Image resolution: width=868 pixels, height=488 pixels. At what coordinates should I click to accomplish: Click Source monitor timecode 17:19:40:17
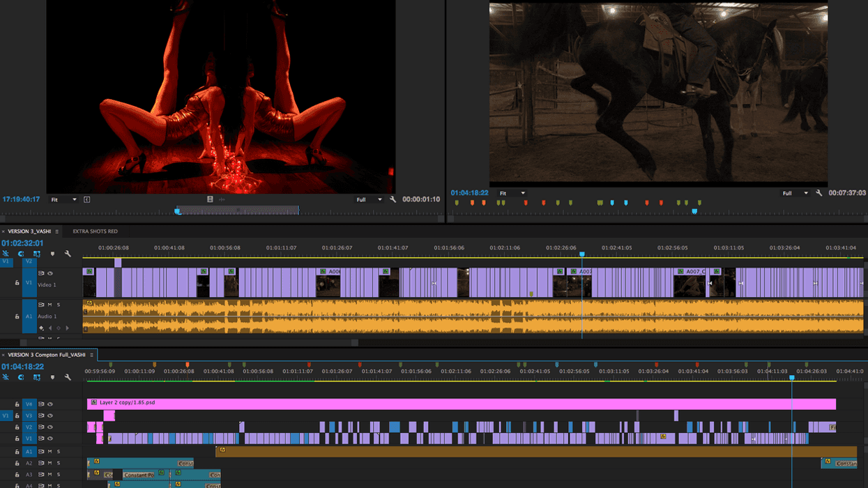tap(21, 199)
